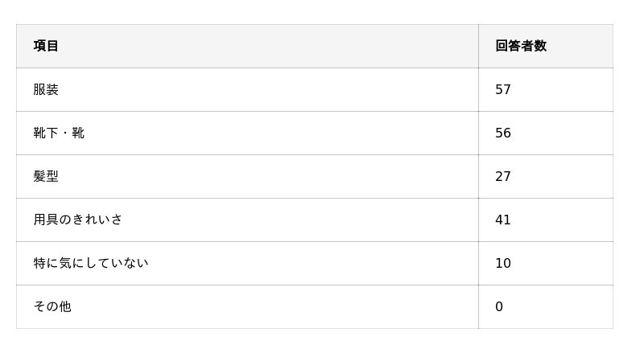This screenshot has width=644, height=353.
Task: Click the value 56 for 靴下・靴
Action: 503,133
